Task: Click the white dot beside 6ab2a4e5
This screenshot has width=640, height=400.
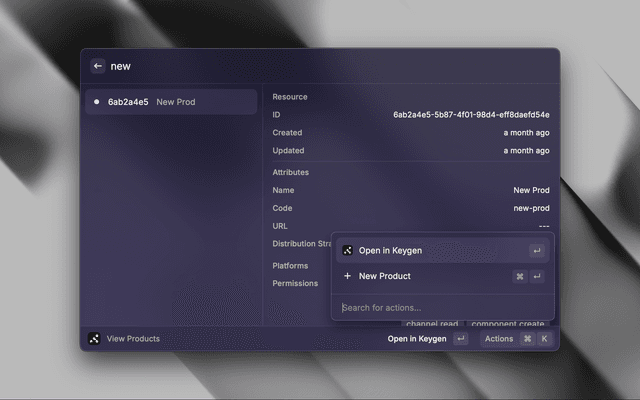Action: click(x=96, y=102)
